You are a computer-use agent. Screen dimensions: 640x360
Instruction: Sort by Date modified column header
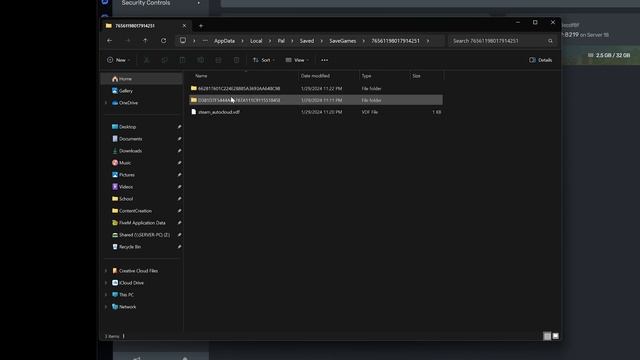pyautogui.click(x=315, y=76)
